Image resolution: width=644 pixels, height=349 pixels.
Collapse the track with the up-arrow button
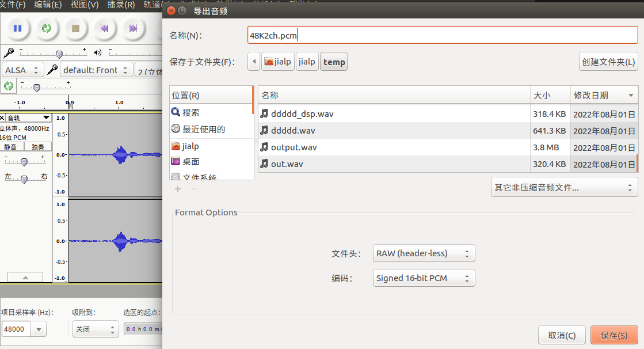pos(25,277)
